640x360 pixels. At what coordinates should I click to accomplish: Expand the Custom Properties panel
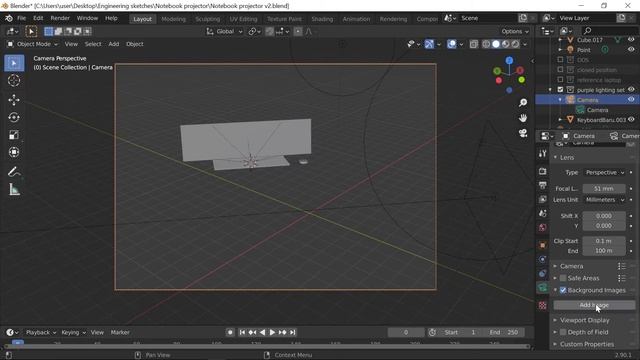pos(587,344)
